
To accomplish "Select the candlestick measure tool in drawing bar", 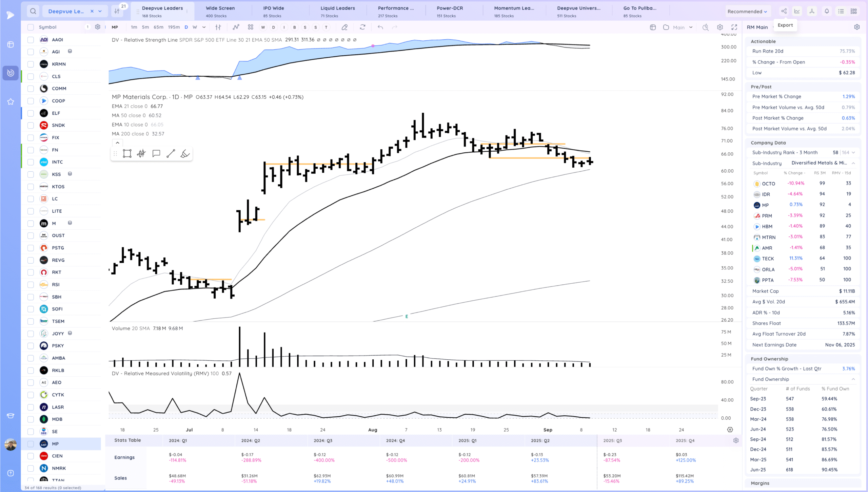I will click(141, 154).
